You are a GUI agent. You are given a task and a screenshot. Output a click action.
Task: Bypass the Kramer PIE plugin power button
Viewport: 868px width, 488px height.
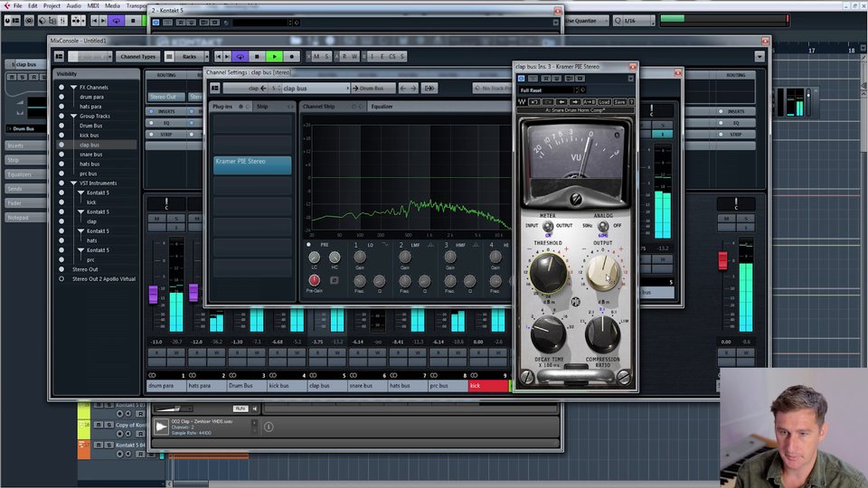click(x=521, y=79)
